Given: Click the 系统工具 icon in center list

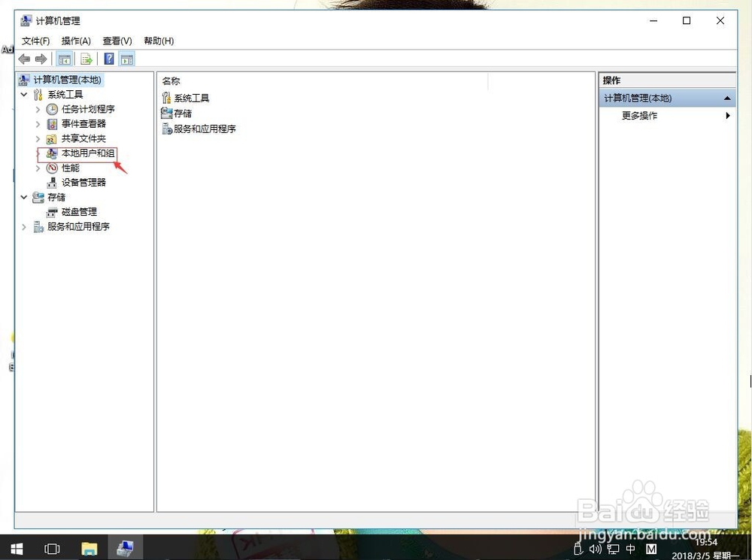Looking at the screenshot, I should pyautogui.click(x=166, y=98).
